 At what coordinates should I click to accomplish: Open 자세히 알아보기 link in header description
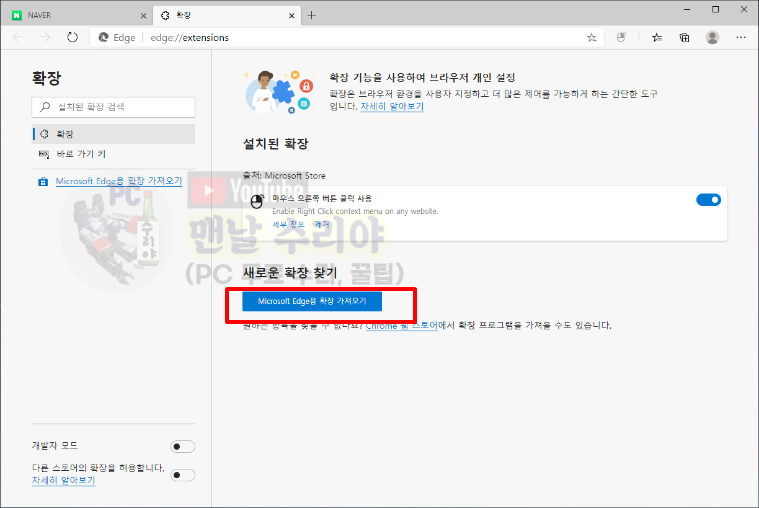392,107
